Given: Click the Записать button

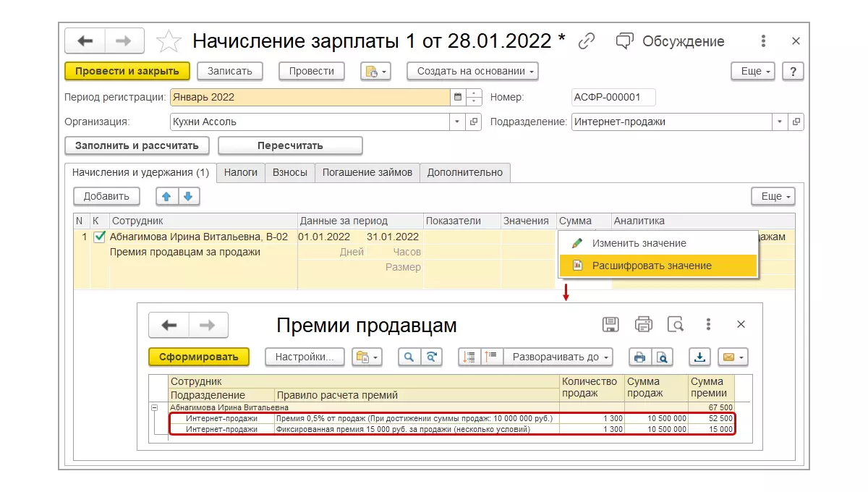Looking at the screenshot, I should tap(230, 71).
